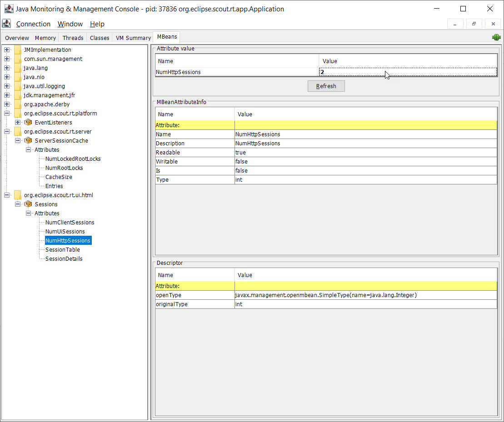Click the JMImplementation folder icon
Image resolution: width=504 pixels, height=422 pixels.
[x=18, y=50]
